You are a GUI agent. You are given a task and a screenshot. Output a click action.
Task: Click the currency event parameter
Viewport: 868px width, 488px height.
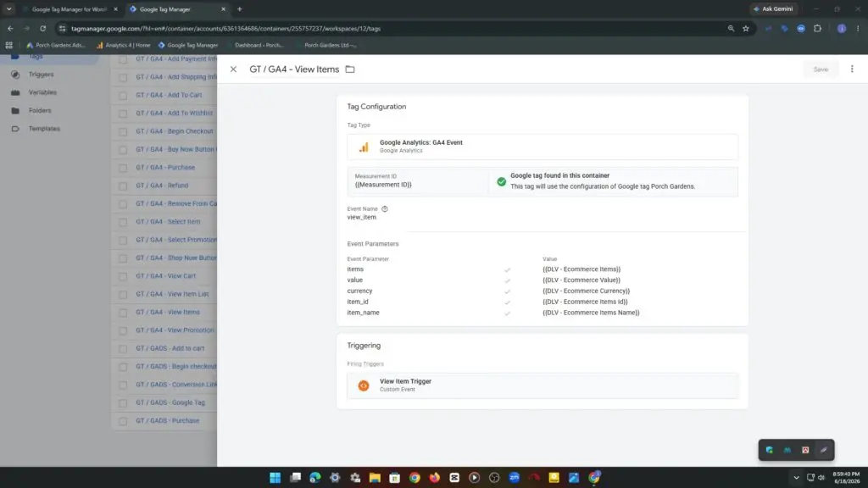click(x=359, y=291)
